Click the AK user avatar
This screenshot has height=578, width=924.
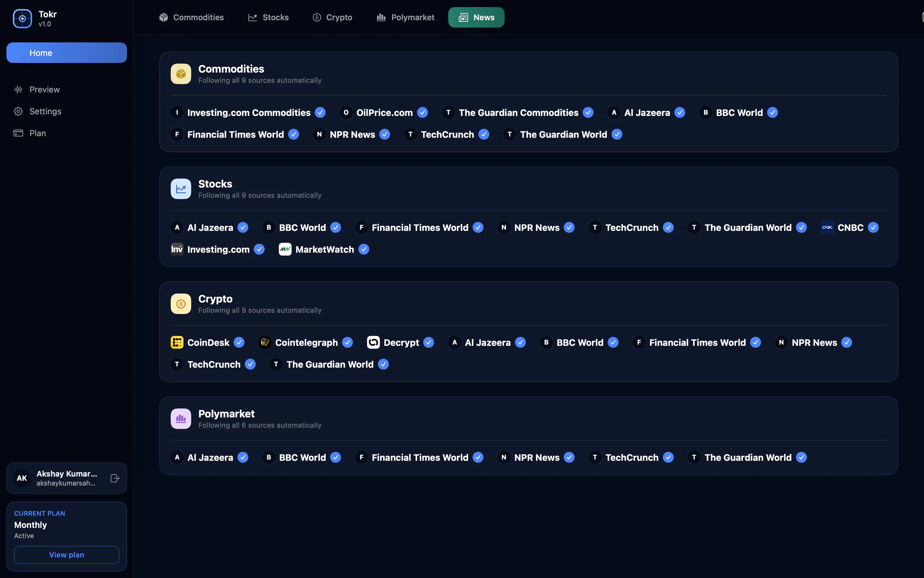coord(22,478)
